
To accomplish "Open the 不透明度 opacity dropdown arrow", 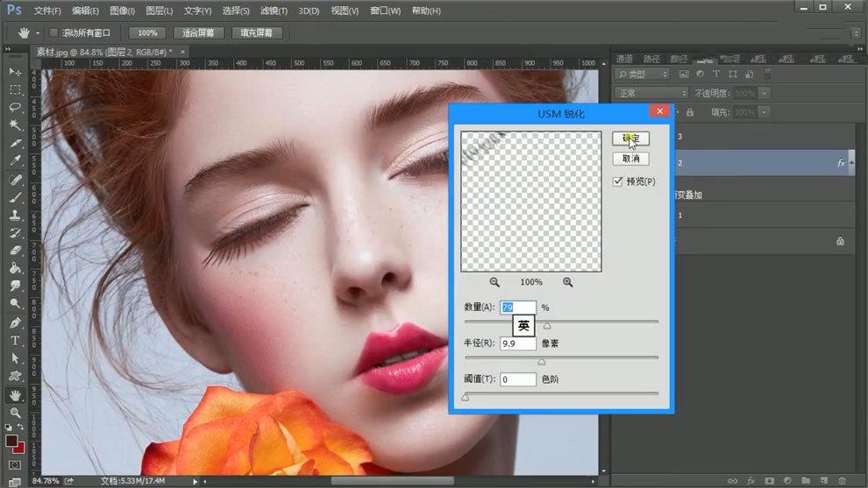I will pos(765,93).
